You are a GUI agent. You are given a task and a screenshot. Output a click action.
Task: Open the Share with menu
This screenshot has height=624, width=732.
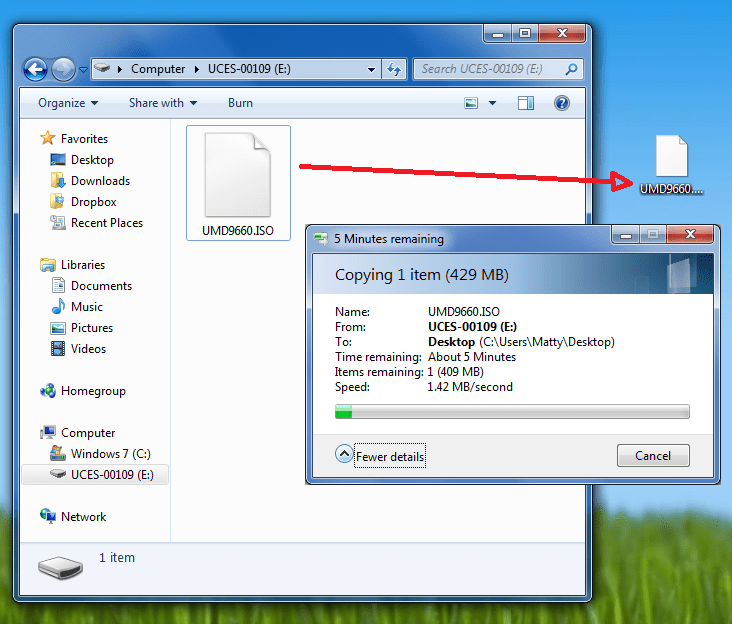[163, 103]
